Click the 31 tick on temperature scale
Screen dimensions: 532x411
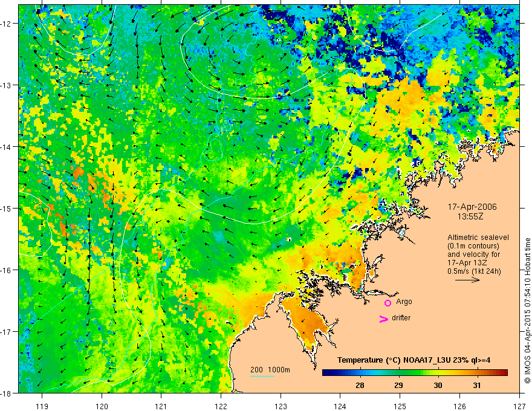(477, 385)
